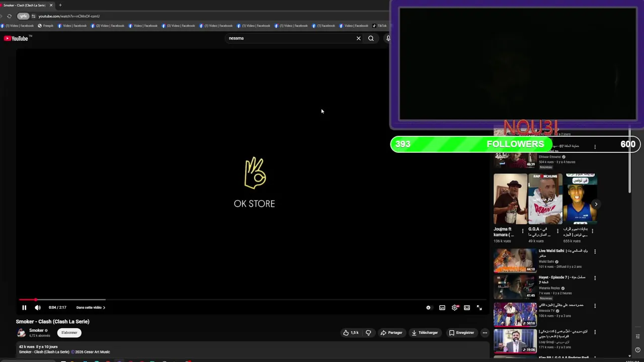The image size is (644, 362).
Task: Click the Walid Salhi channel name
Action: pos(546,261)
